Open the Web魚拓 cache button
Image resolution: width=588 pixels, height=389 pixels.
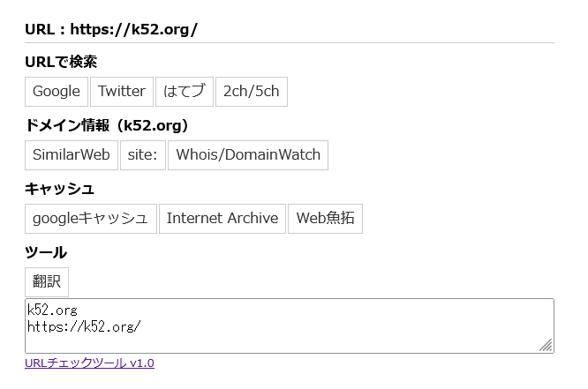pos(325,219)
